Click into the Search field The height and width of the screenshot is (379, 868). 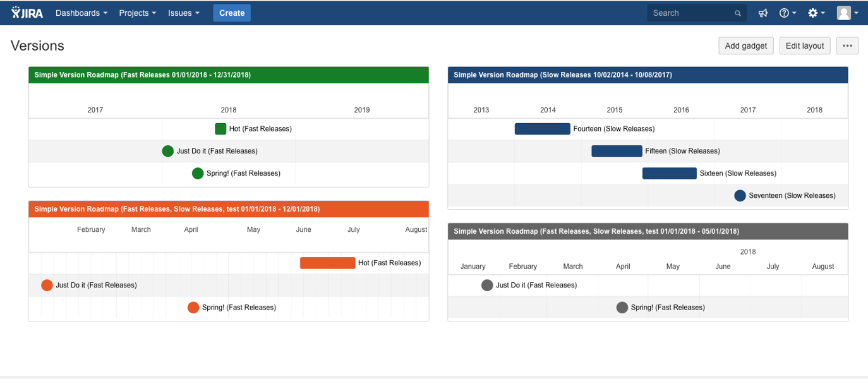697,13
